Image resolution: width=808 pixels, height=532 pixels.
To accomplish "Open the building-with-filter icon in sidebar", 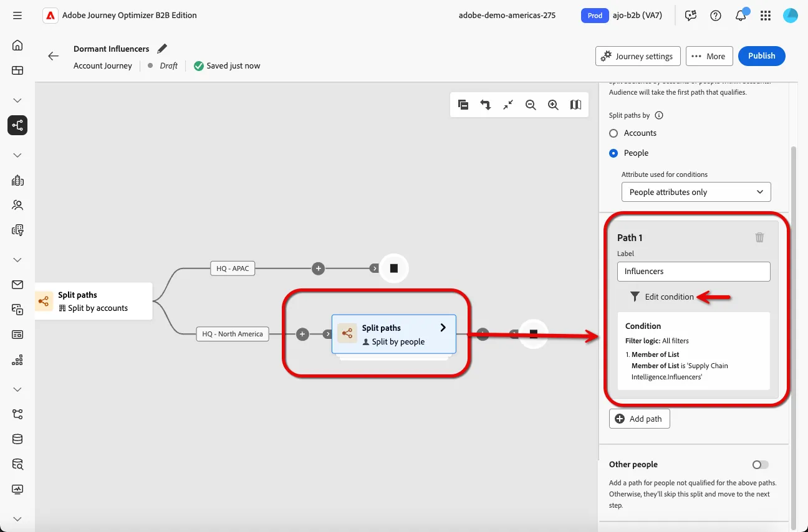I will point(17,230).
